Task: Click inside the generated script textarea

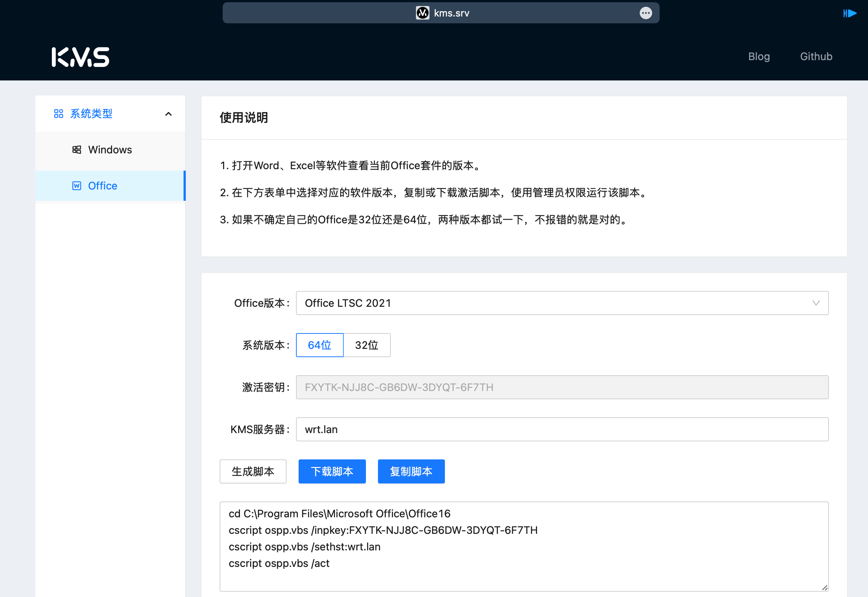Action: click(x=524, y=547)
